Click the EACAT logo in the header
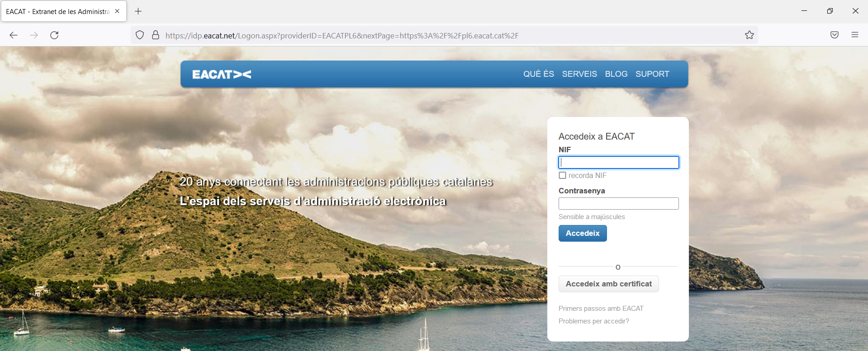868x351 pixels. click(222, 74)
